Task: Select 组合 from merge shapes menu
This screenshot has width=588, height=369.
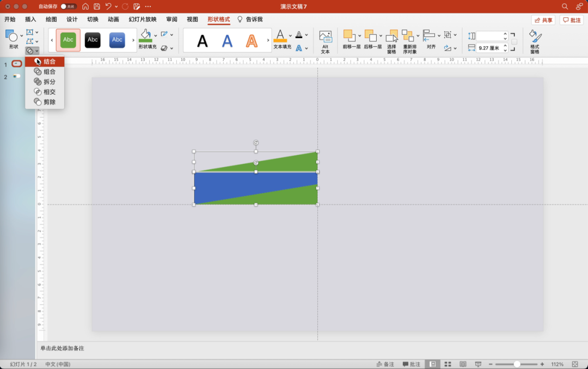Action: [45, 72]
